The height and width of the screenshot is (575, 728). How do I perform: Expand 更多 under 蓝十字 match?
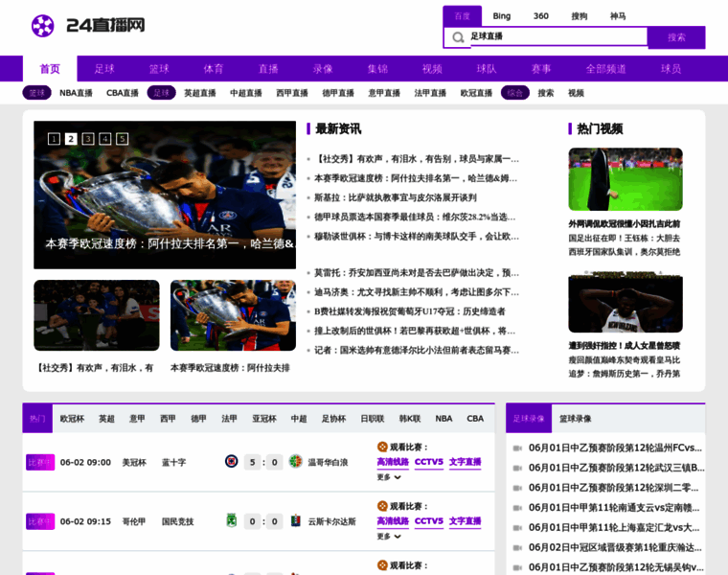pyautogui.click(x=389, y=477)
